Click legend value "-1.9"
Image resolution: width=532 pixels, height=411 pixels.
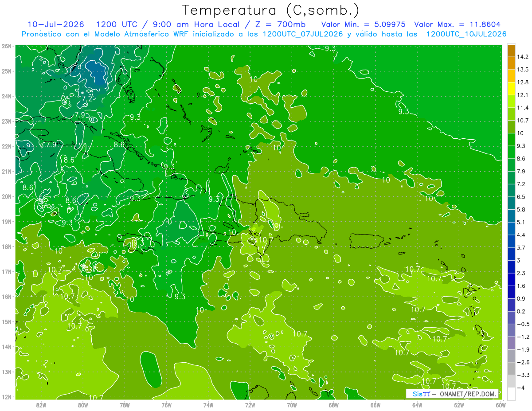pos(523,349)
